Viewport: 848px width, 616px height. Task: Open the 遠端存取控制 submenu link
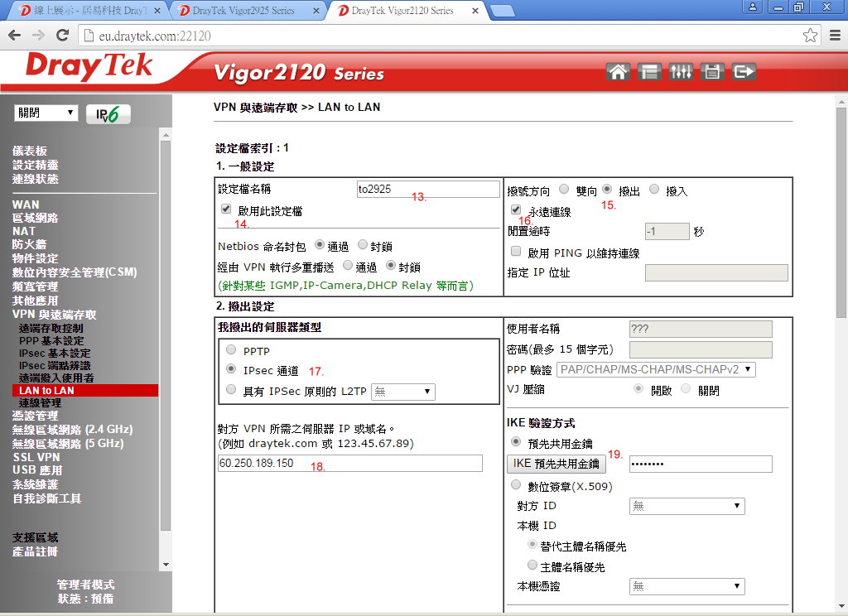[x=51, y=328]
